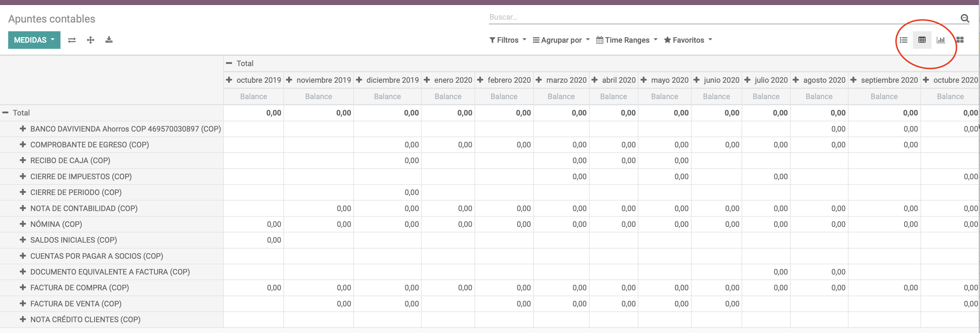
Task: Expand the noviembre 2019 column
Action: click(289, 80)
